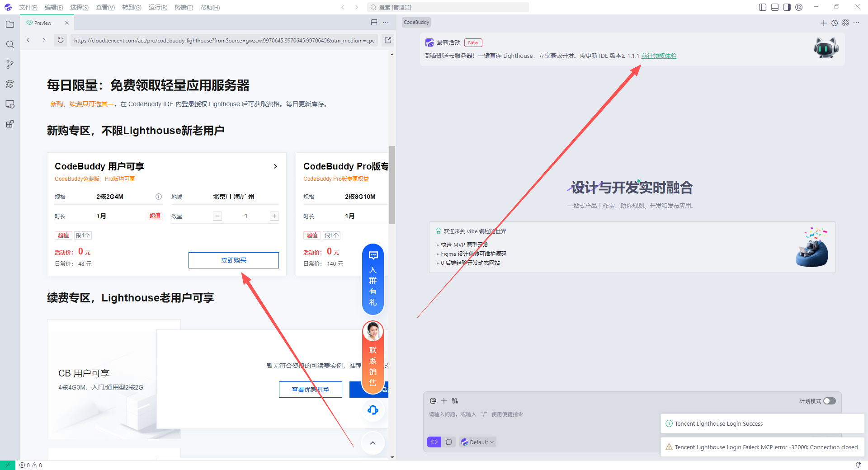Click the 前往领取体验 link
Viewport: 868px width, 470px height.
pyautogui.click(x=659, y=56)
